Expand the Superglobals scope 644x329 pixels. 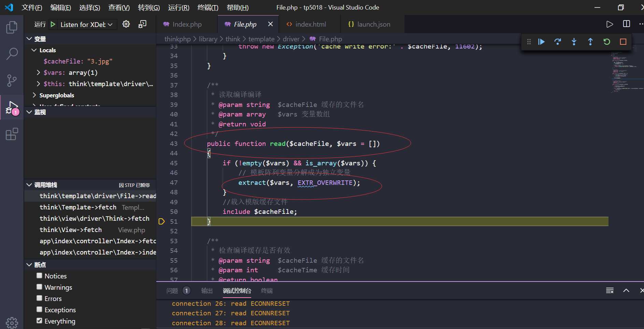coord(34,95)
